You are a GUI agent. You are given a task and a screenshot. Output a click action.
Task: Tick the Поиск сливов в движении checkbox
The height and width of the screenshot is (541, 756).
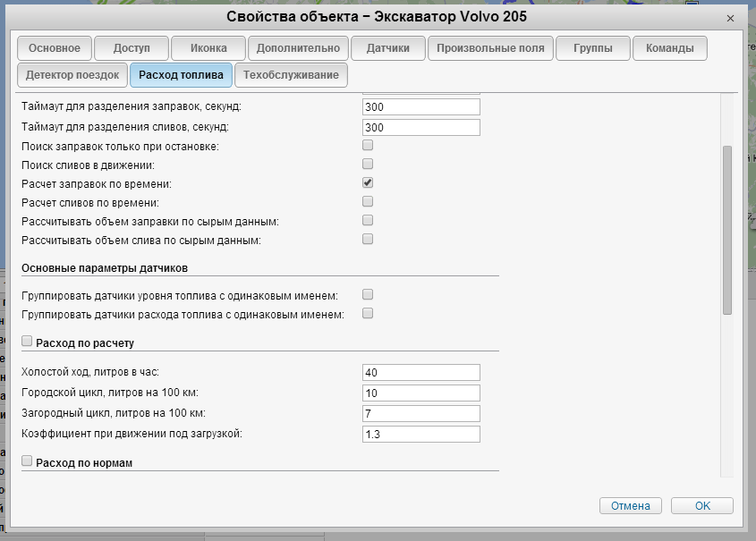(x=368, y=164)
